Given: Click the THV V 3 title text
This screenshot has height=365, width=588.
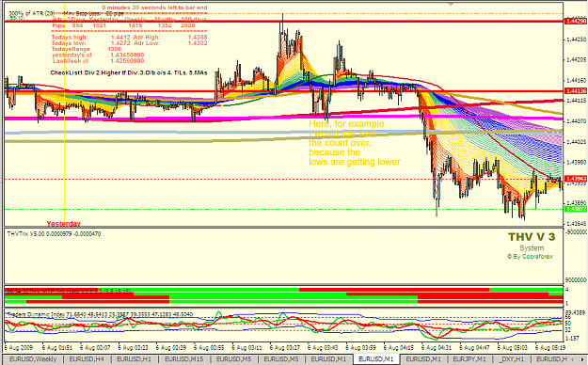Looking at the screenshot, I should [x=532, y=237].
